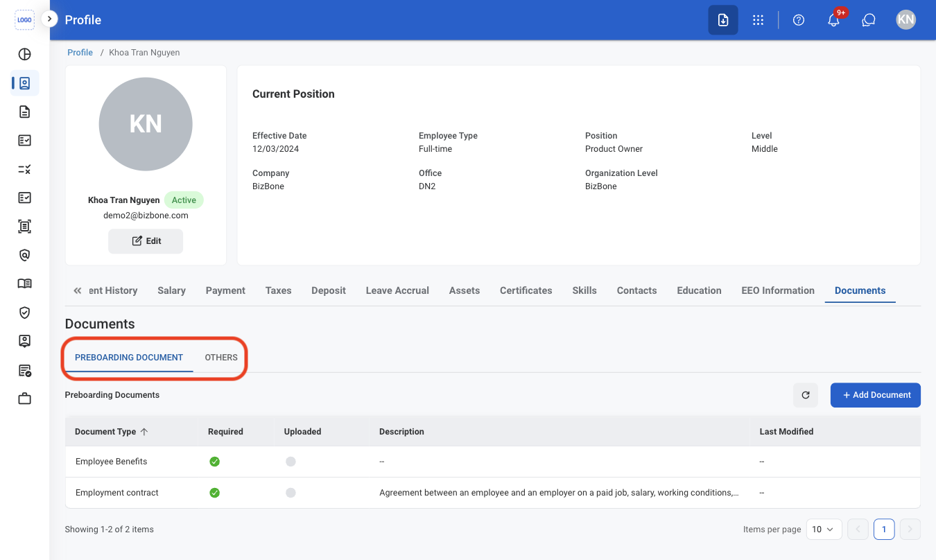The height and width of the screenshot is (560, 936).
Task: Open the receipt with check badge sidebar icon
Action: click(25, 370)
